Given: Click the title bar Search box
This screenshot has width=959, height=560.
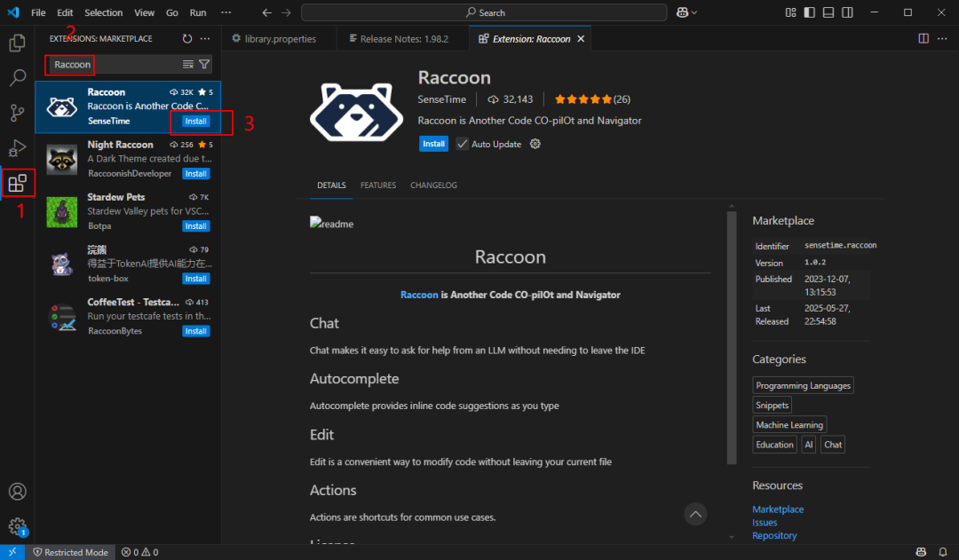Looking at the screenshot, I should (x=484, y=12).
